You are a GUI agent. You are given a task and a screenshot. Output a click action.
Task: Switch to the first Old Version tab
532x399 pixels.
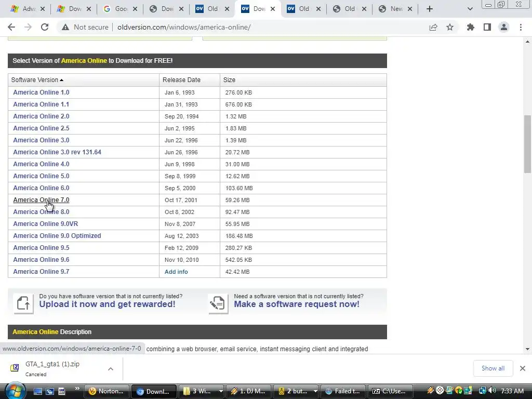[208, 9]
